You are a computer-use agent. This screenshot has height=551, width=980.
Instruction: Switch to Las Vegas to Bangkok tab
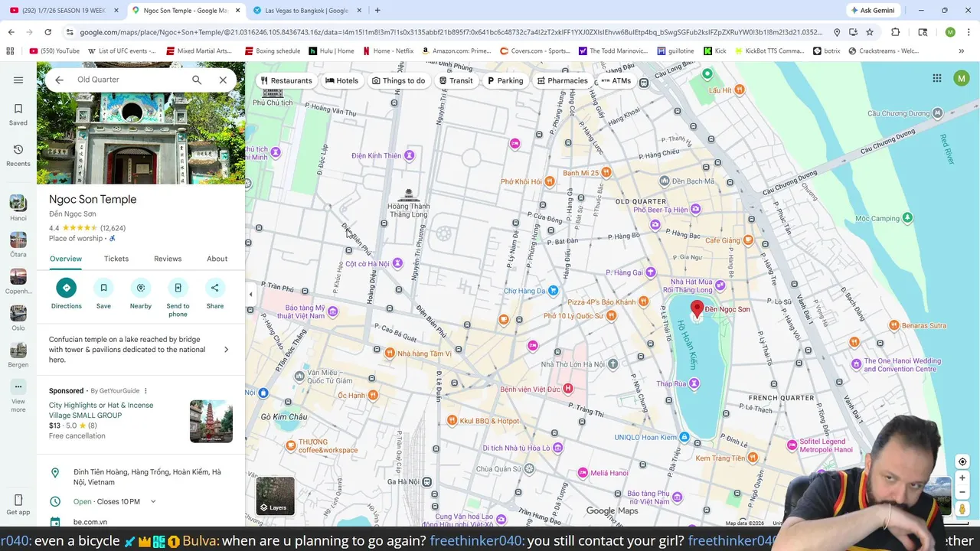pos(306,11)
